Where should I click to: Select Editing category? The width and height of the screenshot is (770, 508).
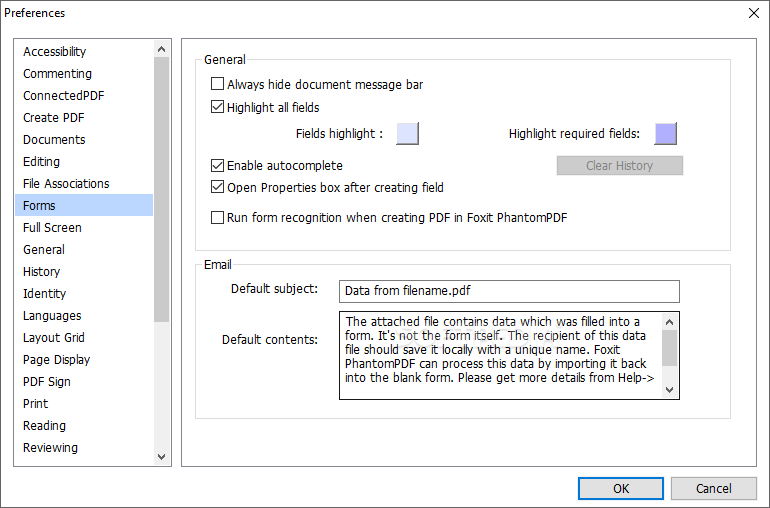84,162
